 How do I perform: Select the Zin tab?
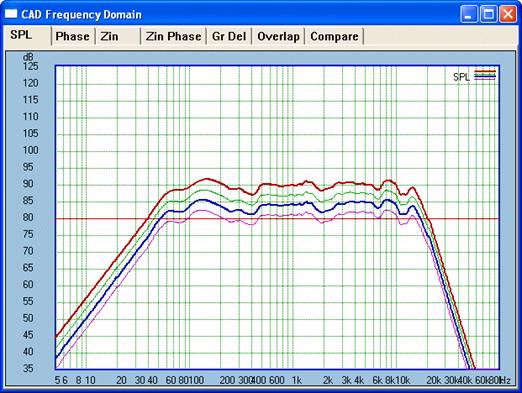(118, 36)
